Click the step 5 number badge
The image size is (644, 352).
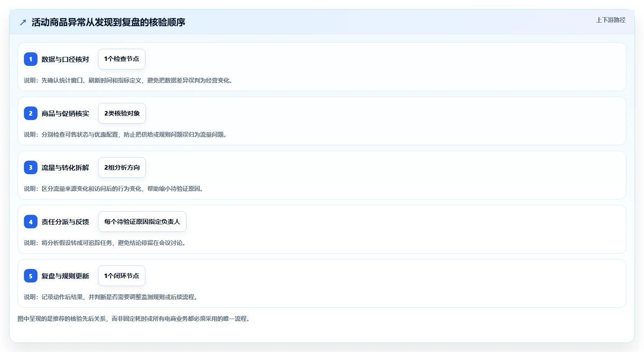click(x=31, y=276)
